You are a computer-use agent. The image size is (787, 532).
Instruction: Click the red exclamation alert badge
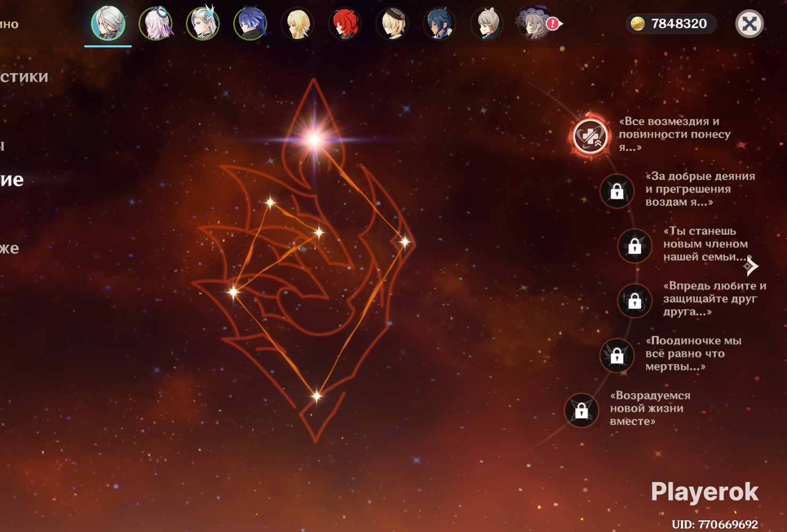click(553, 23)
